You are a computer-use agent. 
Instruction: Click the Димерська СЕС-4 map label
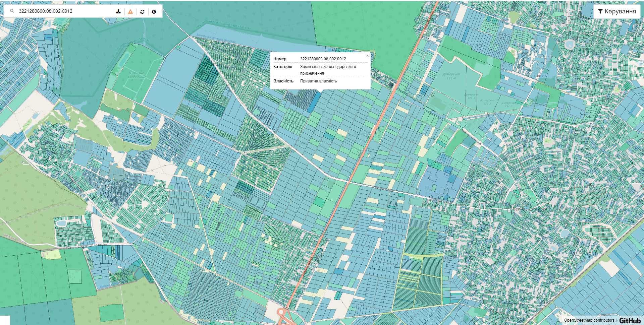[451, 76]
